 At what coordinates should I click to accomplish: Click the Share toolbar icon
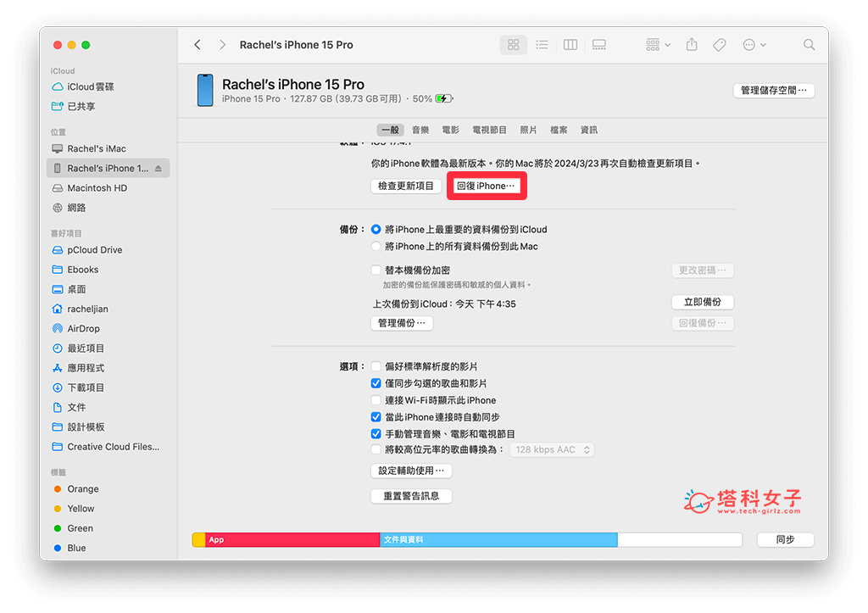pos(692,45)
